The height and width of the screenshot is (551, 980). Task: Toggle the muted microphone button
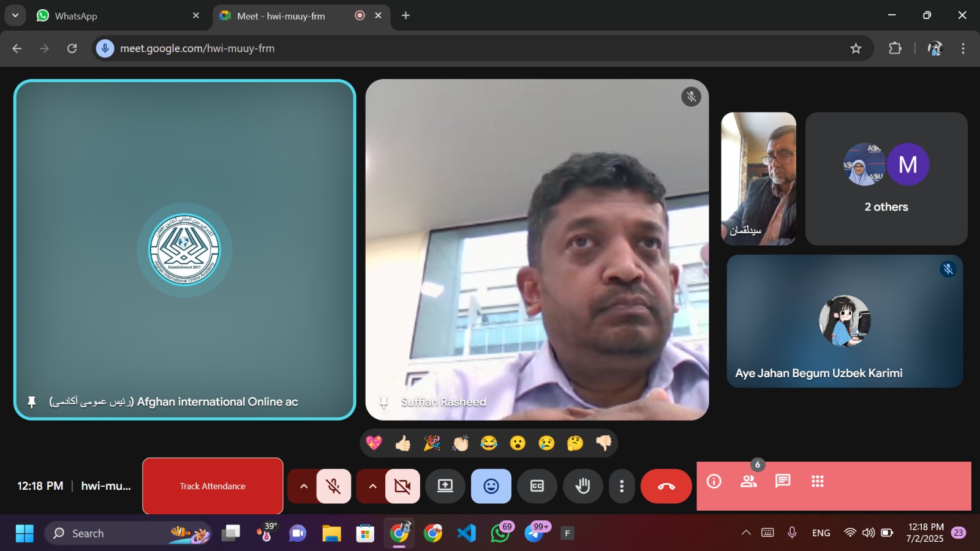334,486
